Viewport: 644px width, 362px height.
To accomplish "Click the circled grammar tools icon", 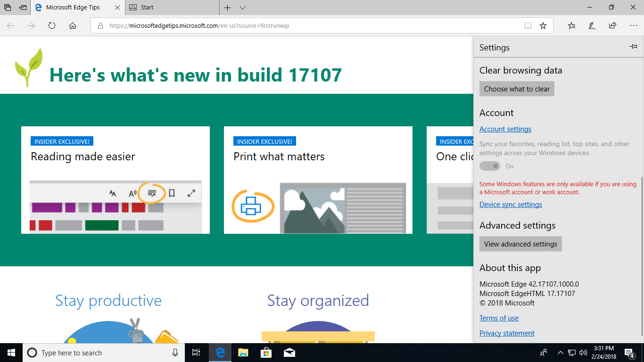I will pos(153,193).
